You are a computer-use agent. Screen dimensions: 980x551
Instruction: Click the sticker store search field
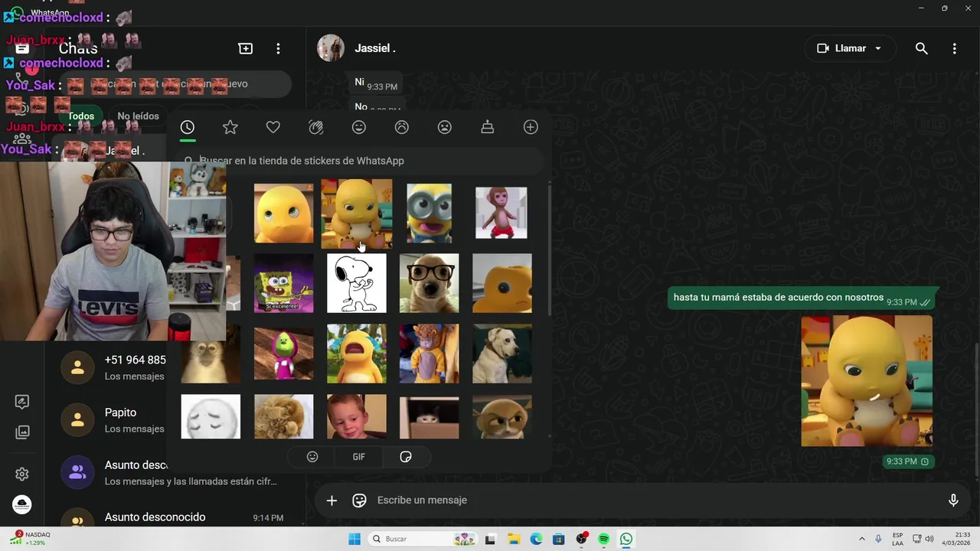click(360, 161)
